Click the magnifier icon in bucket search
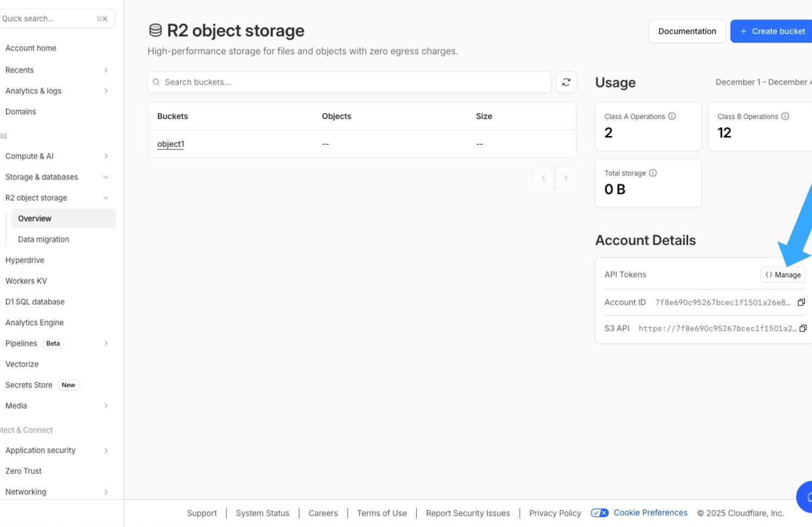The height and width of the screenshot is (527, 812). [156, 82]
